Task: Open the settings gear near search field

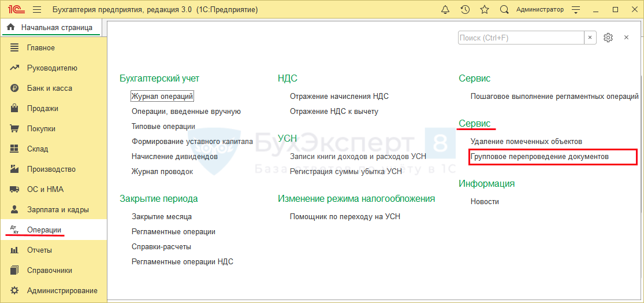Action: pyautogui.click(x=608, y=38)
